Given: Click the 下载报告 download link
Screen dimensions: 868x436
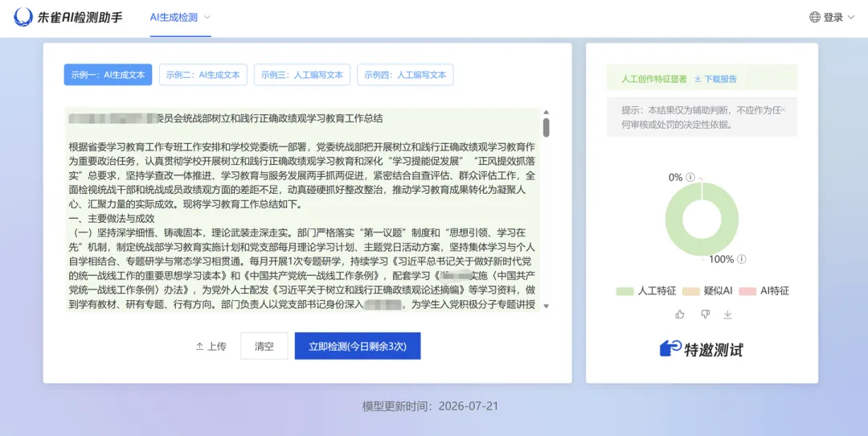Looking at the screenshot, I should point(716,79).
